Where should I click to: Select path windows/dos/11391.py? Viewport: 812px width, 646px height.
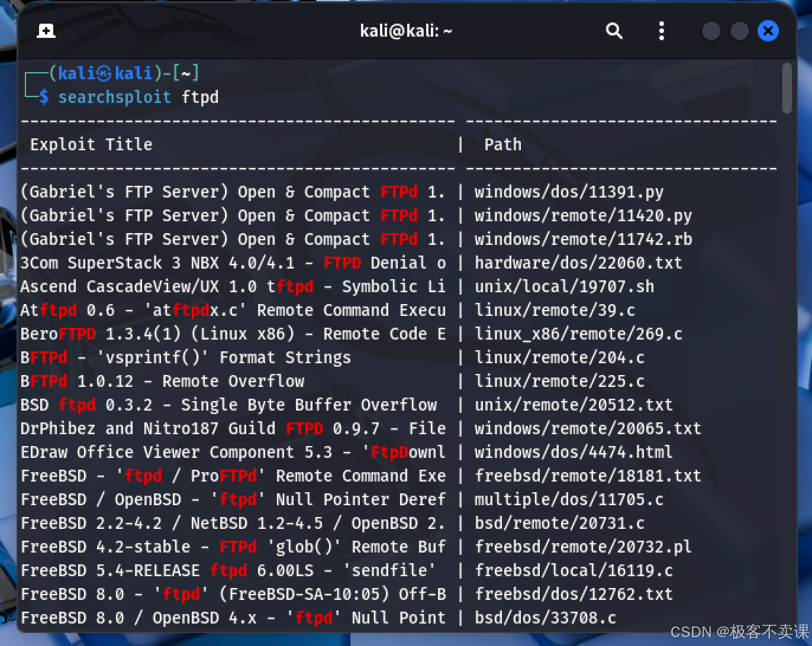click(x=569, y=192)
